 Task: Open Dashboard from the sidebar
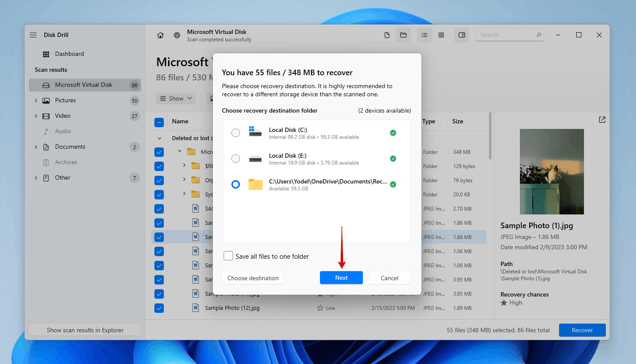[x=69, y=54]
